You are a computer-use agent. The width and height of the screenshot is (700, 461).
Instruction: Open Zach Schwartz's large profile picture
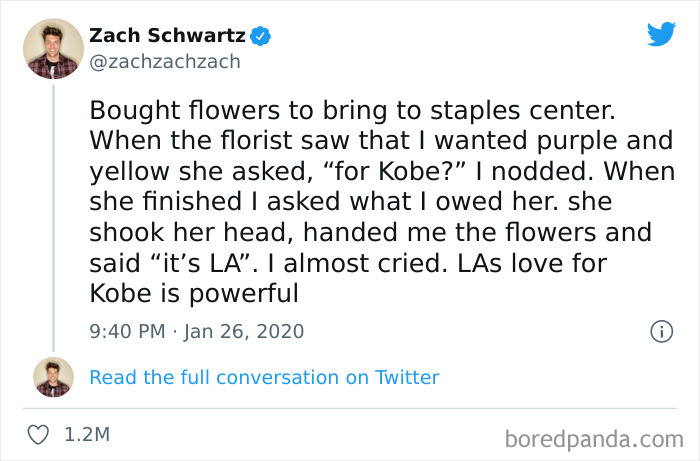point(53,48)
